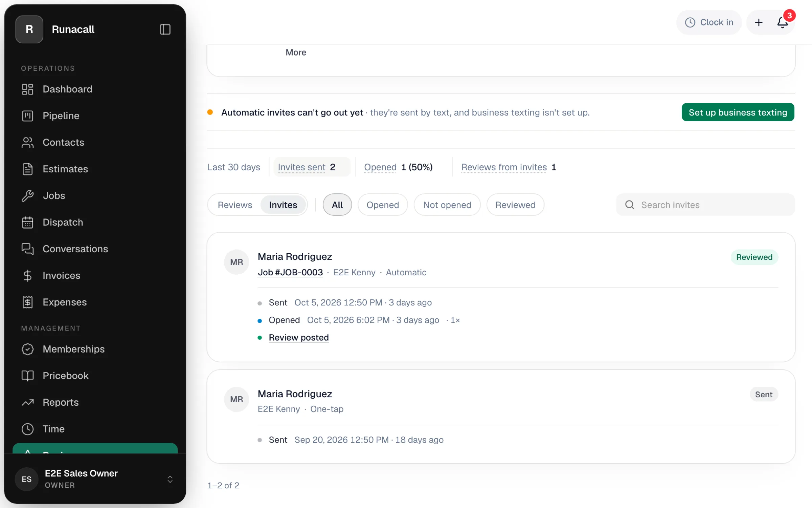Click the Expenses receipt icon
812x508 pixels.
point(27,302)
